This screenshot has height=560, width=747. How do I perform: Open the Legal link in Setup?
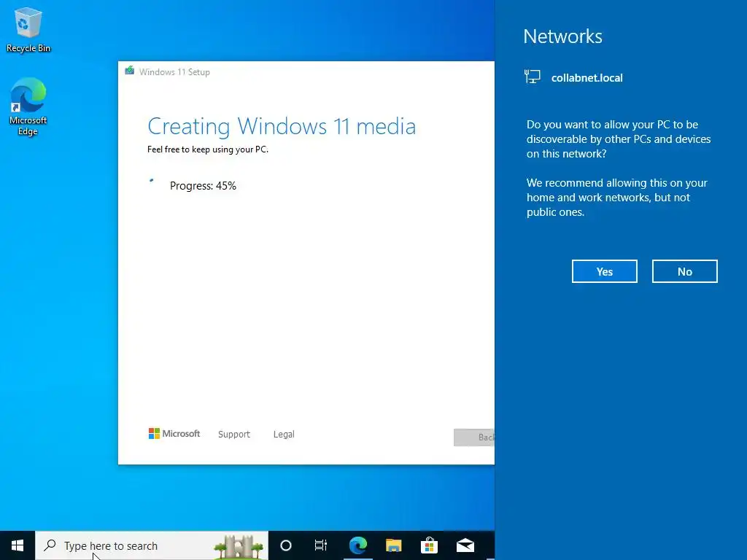(284, 435)
